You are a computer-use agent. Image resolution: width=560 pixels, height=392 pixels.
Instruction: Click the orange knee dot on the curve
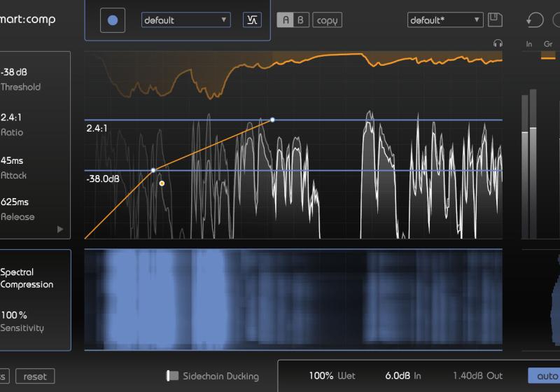point(162,183)
